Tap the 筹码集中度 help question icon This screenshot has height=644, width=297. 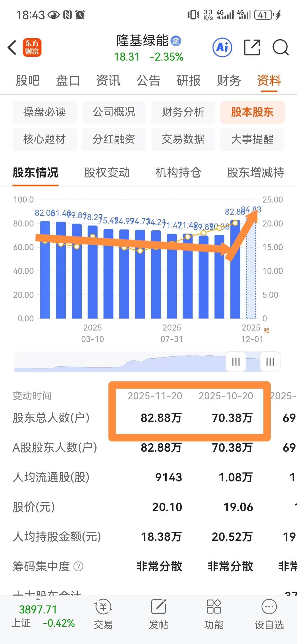78,567
